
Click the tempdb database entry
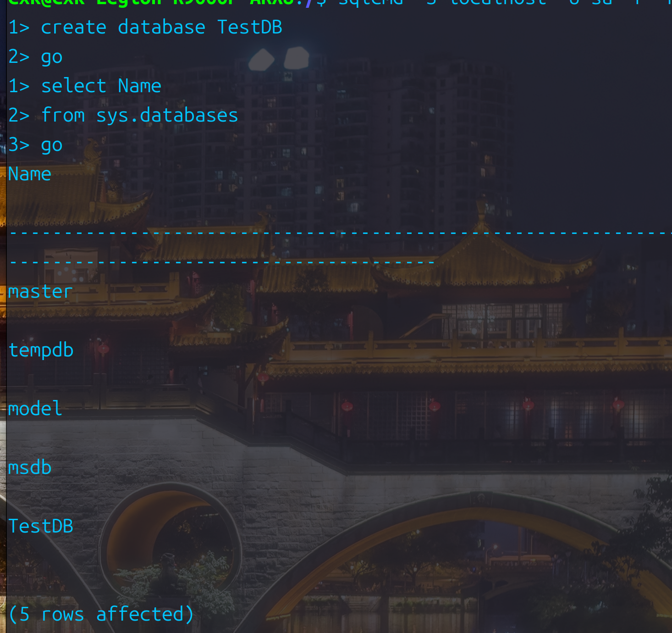point(41,349)
